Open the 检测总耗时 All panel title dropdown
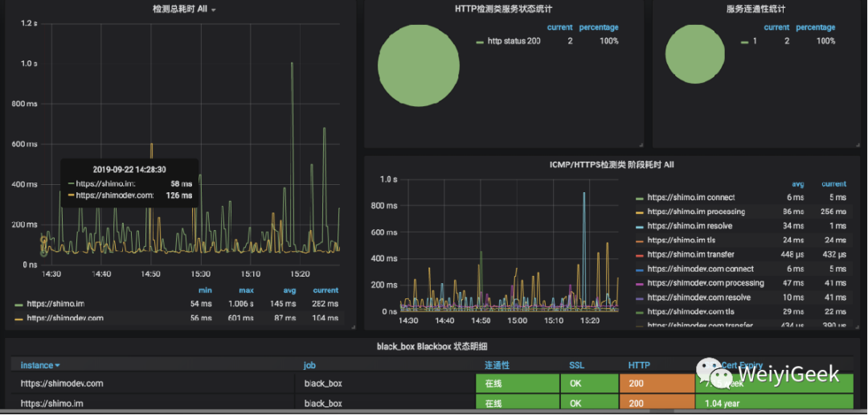 (184, 10)
